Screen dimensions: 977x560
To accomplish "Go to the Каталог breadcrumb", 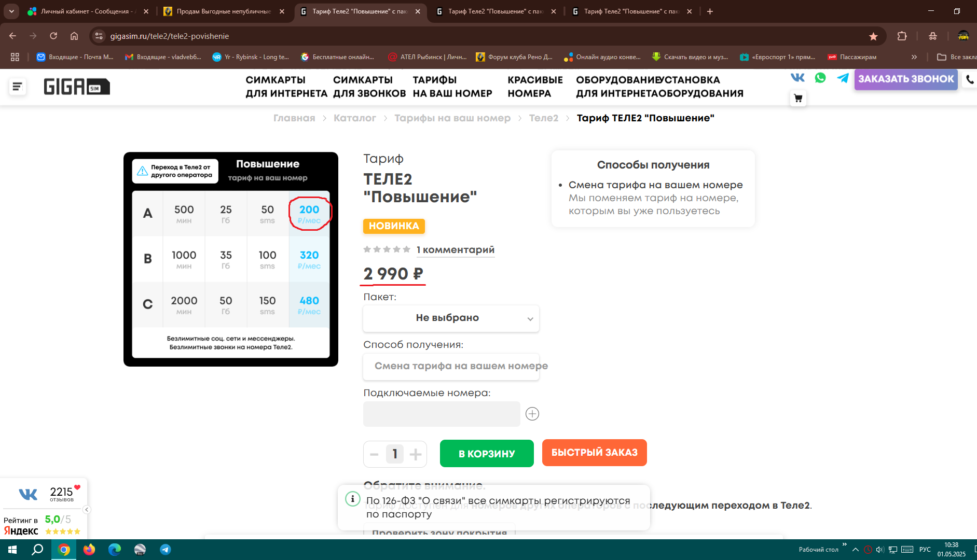I will [x=355, y=118].
